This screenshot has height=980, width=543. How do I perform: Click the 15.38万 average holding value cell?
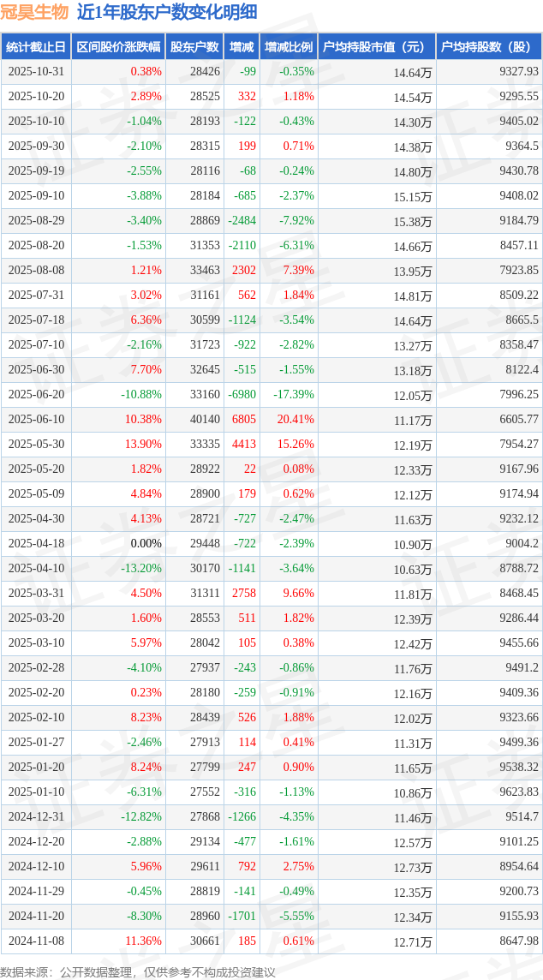(413, 221)
